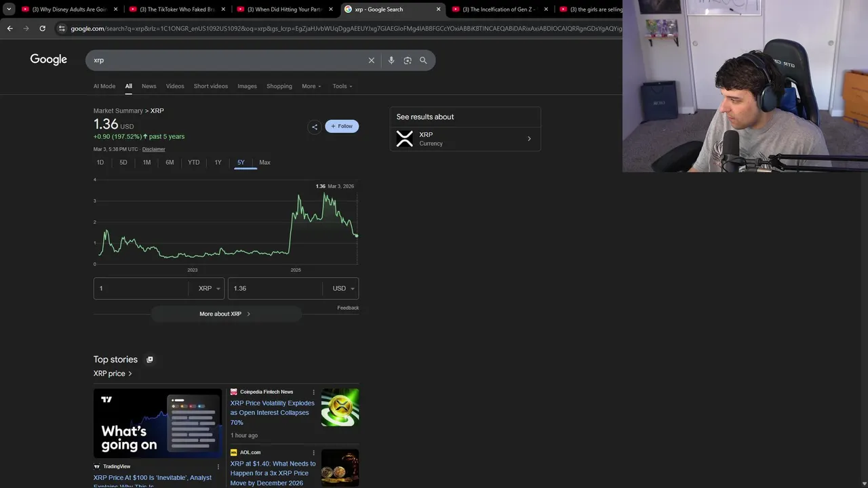Image resolution: width=868 pixels, height=488 pixels.
Task: Switch to the Videos search tab
Action: (x=175, y=86)
